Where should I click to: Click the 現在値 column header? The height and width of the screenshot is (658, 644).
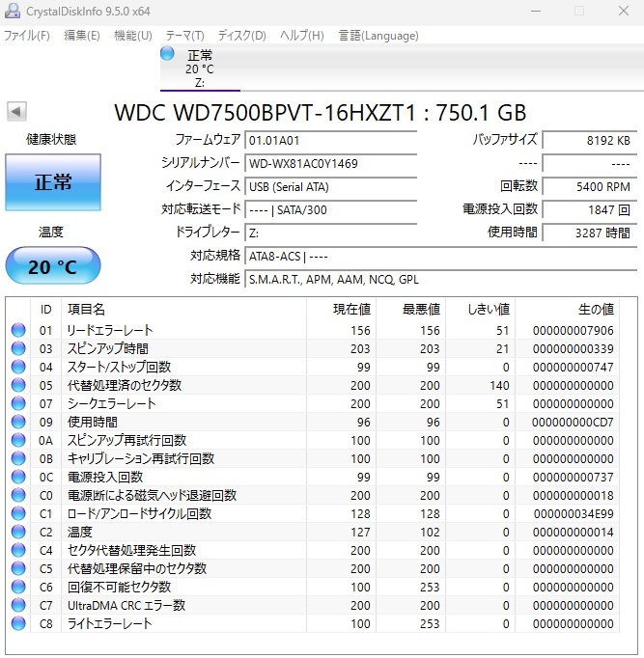342,310
